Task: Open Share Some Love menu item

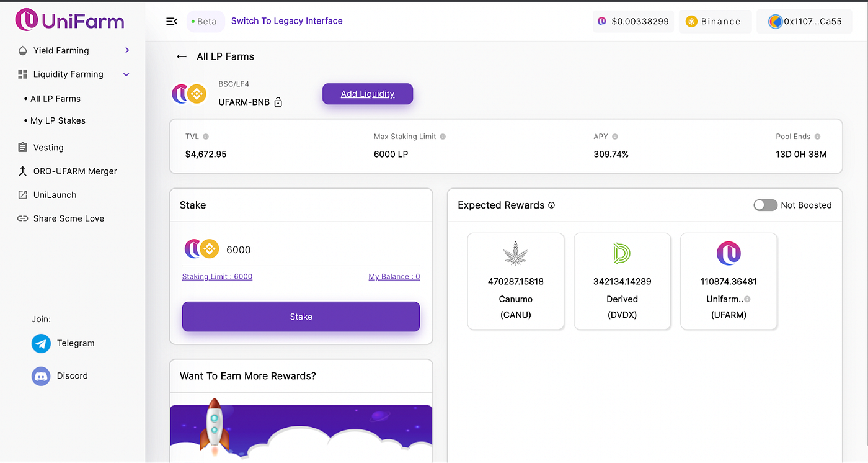Action: [69, 218]
